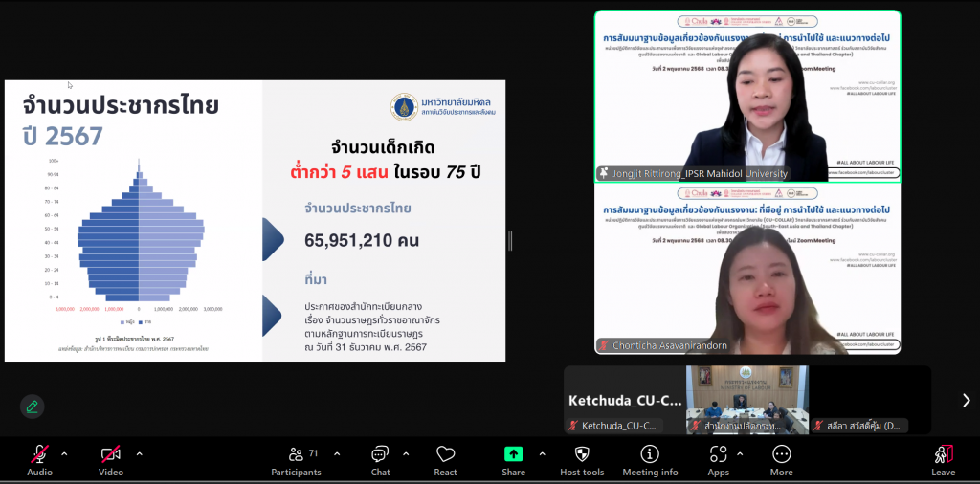Open the Participants list
Viewport: 980px width, 484px height.
297,459
